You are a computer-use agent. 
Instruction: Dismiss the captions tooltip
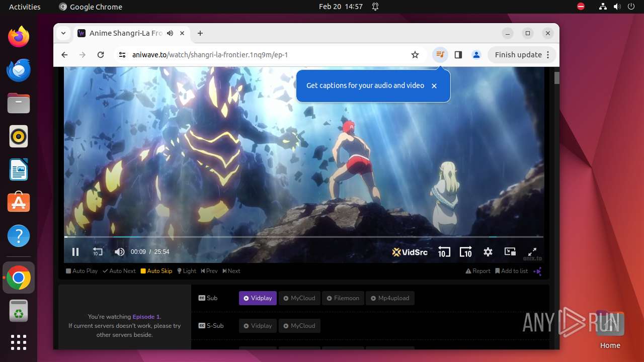(434, 86)
